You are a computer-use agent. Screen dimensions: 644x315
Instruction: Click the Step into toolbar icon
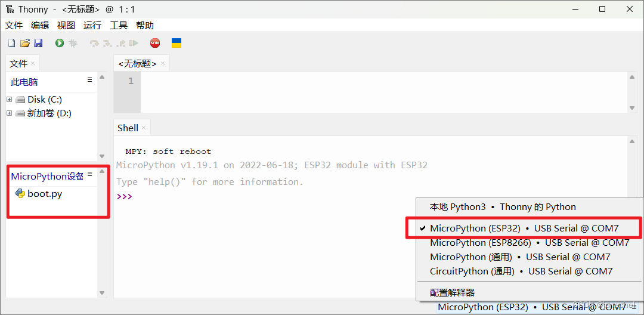point(107,43)
